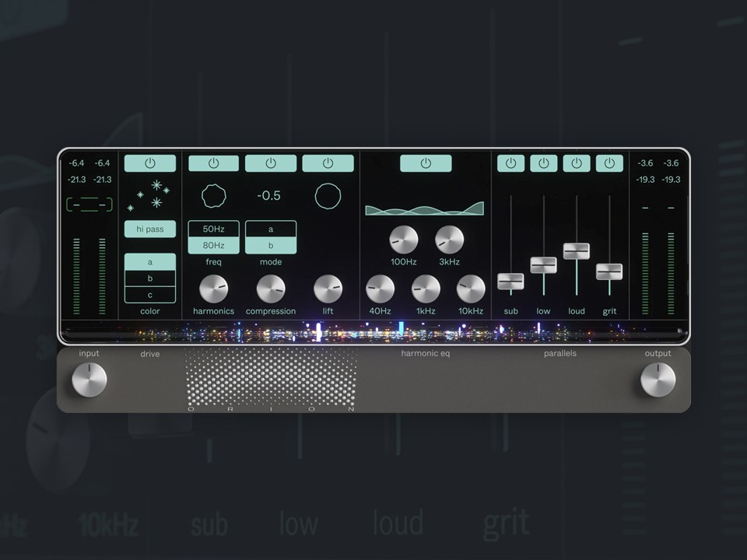Toggle harmonic eq power button
Image resolution: width=747 pixels, height=560 pixels.
[x=426, y=163]
